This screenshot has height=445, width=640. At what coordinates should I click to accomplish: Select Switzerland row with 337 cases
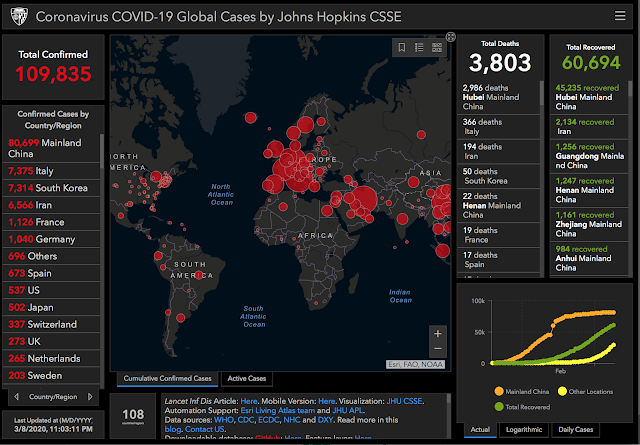(x=51, y=324)
